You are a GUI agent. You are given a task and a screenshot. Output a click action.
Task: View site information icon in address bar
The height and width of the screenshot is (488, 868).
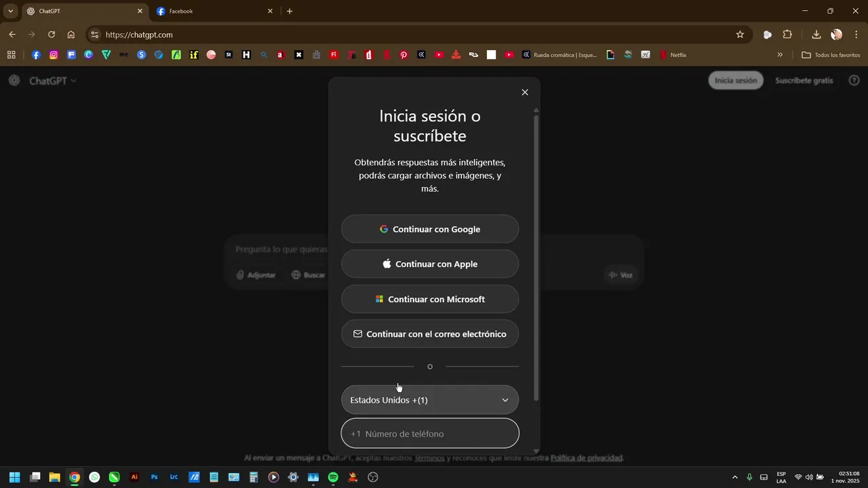point(95,35)
